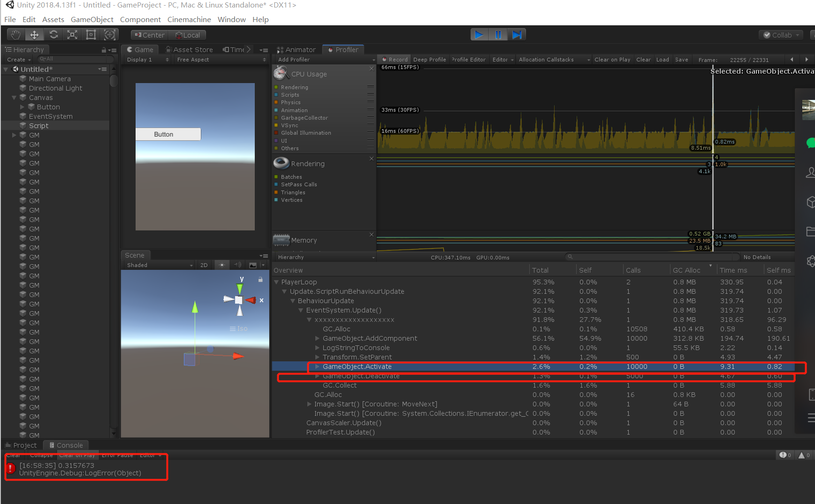Toggle Center pivot mode

pyautogui.click(x=149, y=35)
